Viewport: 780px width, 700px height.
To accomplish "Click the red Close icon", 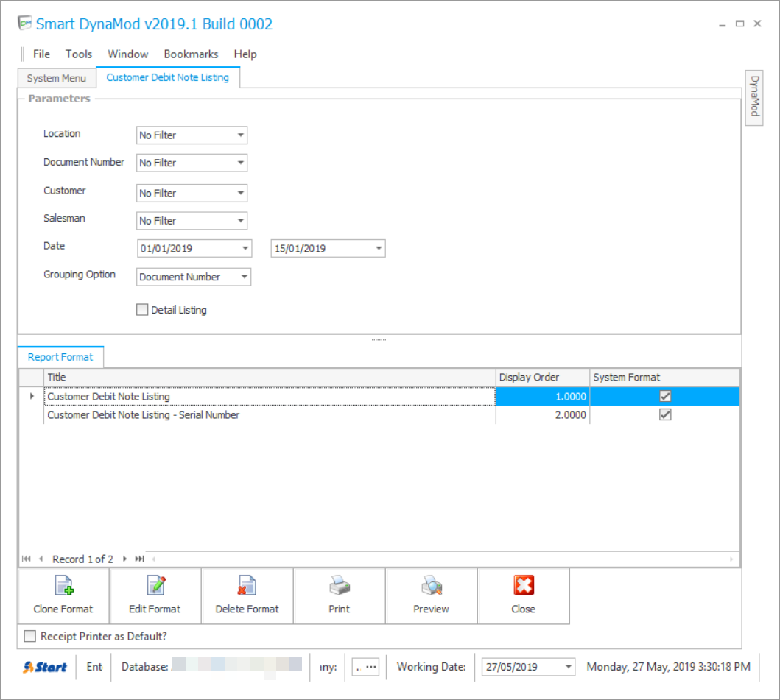I will point(524,585).
